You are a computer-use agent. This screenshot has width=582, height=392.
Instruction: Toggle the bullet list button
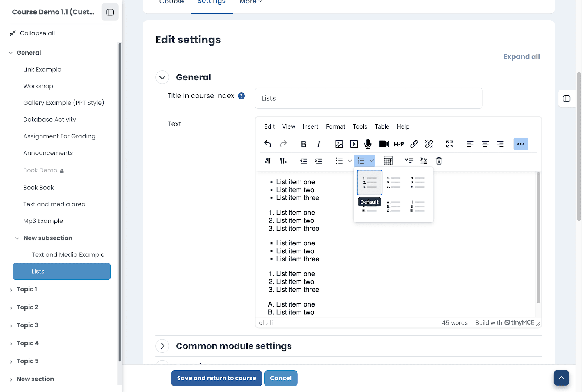tap(339, 161)
